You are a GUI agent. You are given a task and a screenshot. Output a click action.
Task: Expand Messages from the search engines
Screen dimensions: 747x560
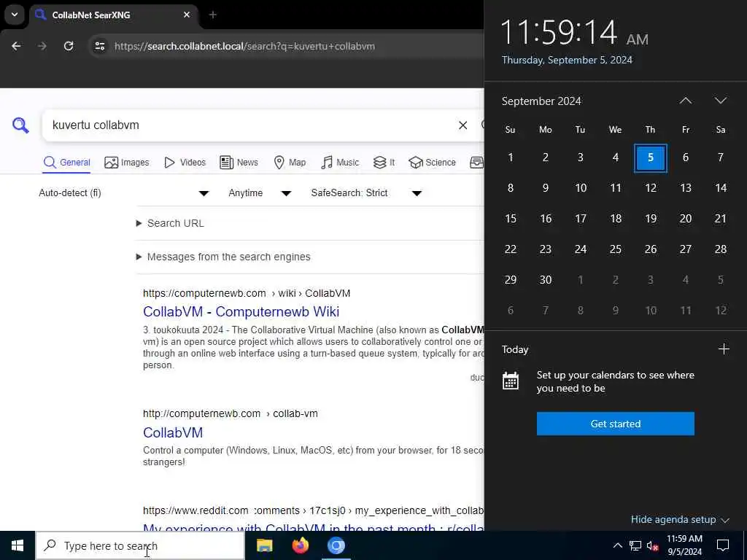(223, 257)
